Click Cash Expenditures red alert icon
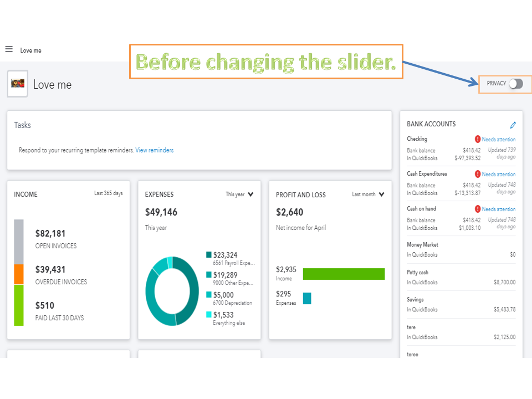 coord(478,174)
